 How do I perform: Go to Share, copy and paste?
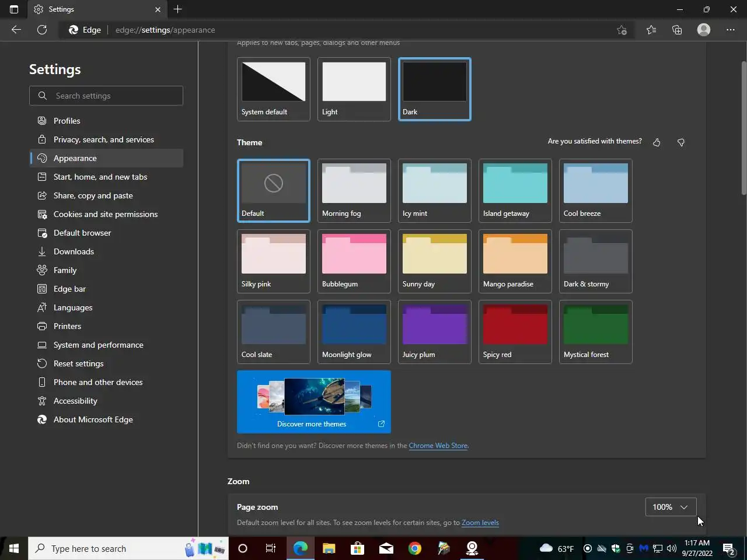click(106, 195)
